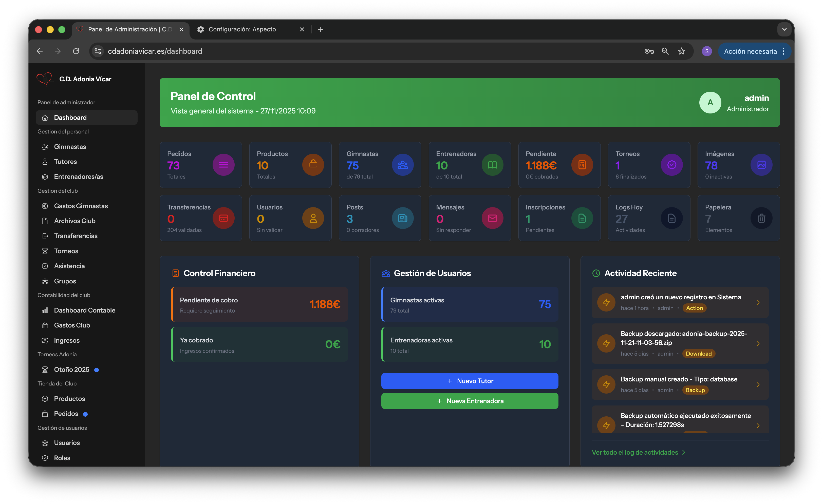Click the orange Productos shopping bag icon
Image resolution: width=823 pixels, height=504 pixels.
313,165
